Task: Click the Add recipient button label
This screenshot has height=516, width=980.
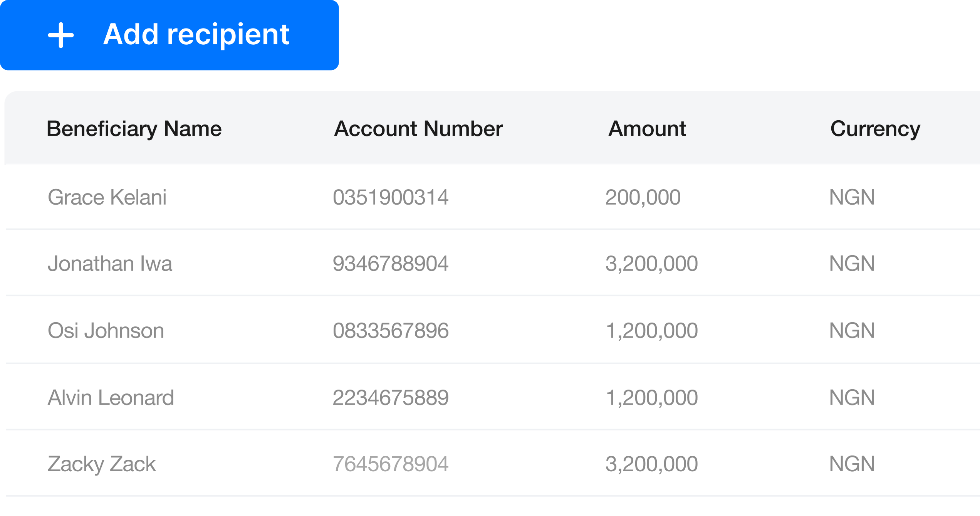Action: point(196,35)
